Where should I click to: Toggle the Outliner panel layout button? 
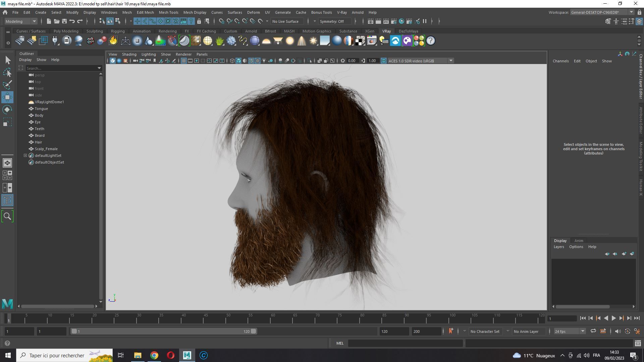coord(7,200)
